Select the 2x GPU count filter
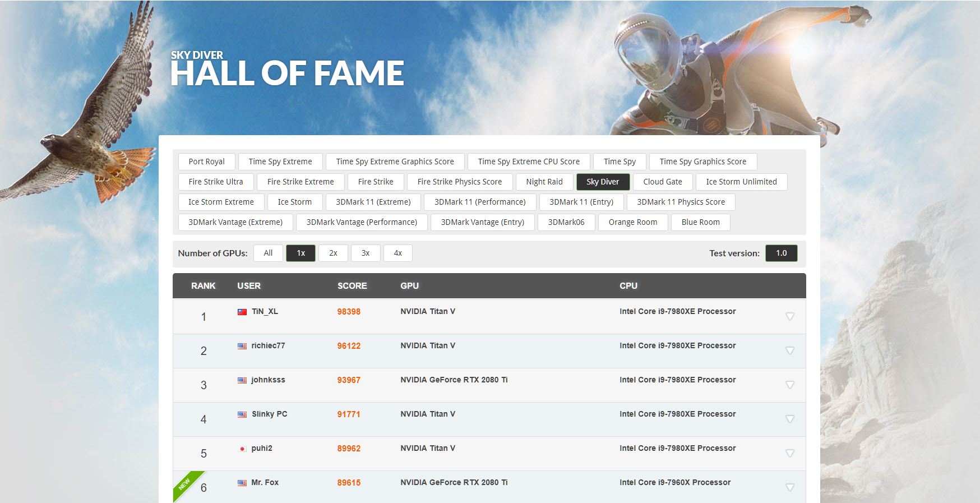 tap(333, 253)
